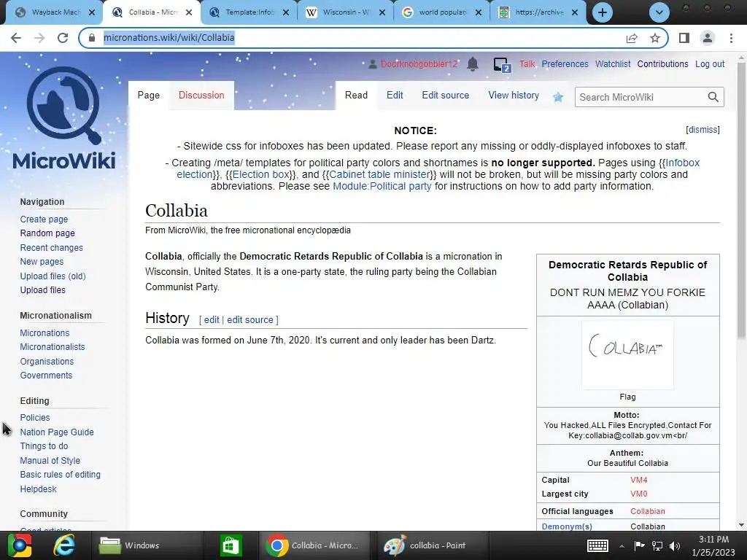The height and width of the screenshot is (560, 747).
Task: Expand the tab search dropdown
Action: pyautogui.click(x=659, y=12)
